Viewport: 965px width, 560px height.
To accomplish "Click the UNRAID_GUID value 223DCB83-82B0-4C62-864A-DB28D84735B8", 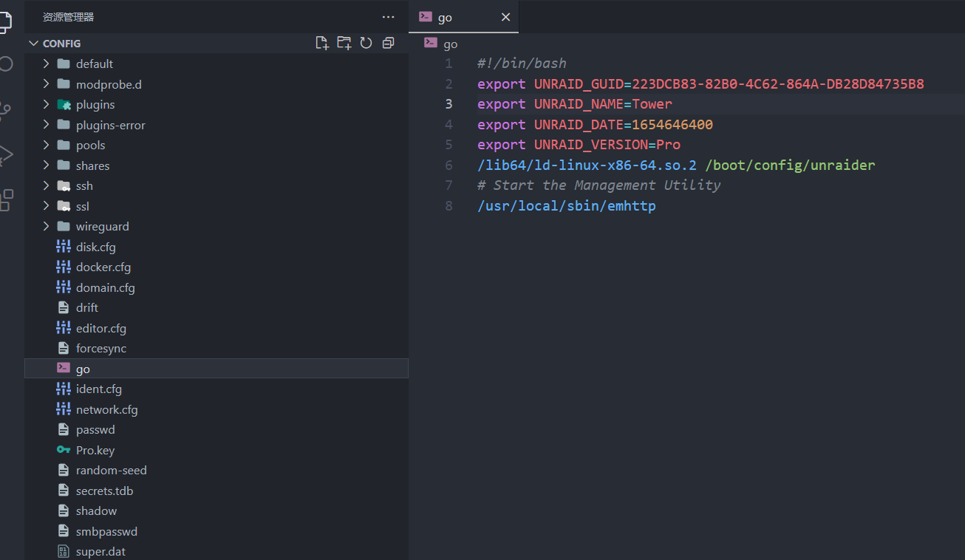I will click(x=778, y=83).
